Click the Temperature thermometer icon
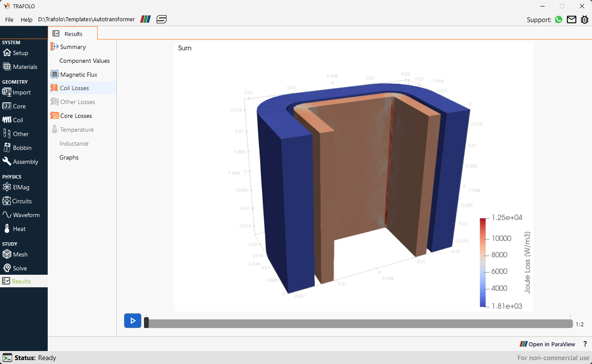The width and height of the screenshot is (592, 364). (x=55, y=130)
